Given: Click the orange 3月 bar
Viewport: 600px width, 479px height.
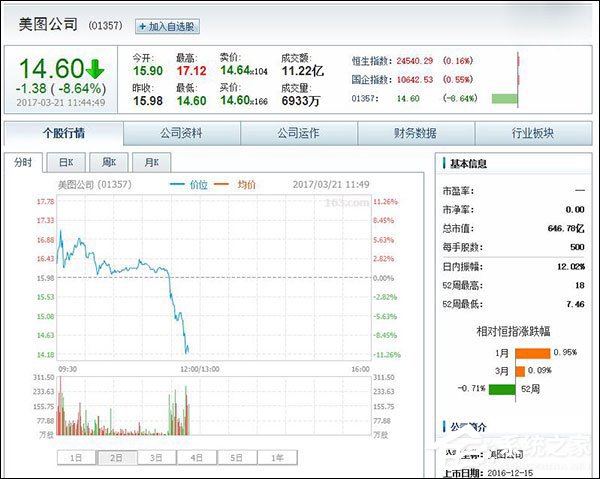Looking at the screenshot, I should pyautogui.click(x=520, y=371).
